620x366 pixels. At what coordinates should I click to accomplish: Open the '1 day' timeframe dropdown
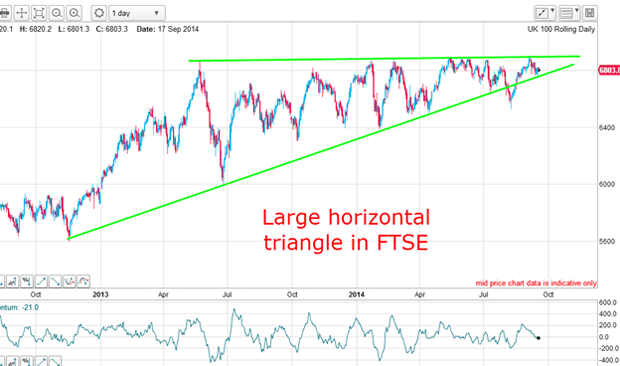(x=137, y=13)
